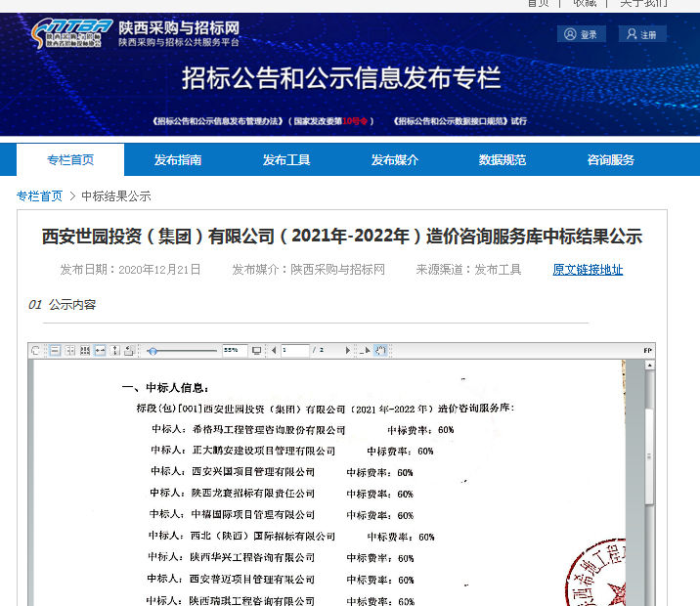
Task: Select the hand pan tool
Action: (381, 350)
